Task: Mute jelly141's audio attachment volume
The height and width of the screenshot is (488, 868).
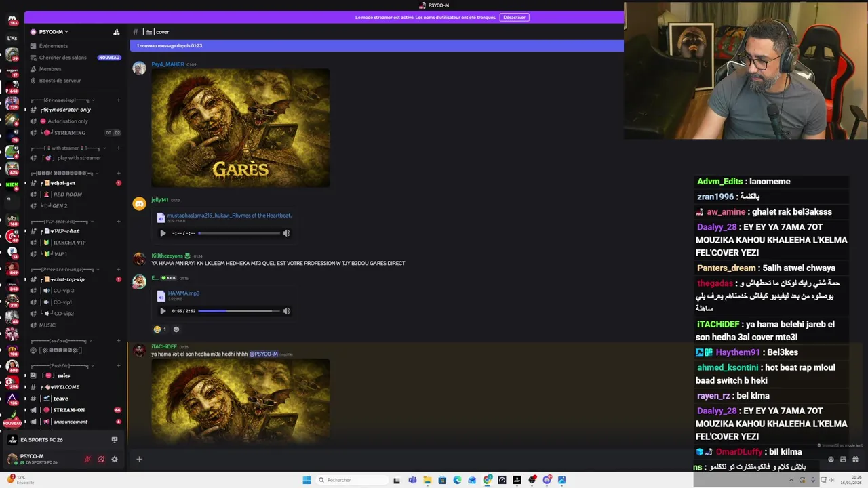Action: pyautogui.click(x=287, y=233)
